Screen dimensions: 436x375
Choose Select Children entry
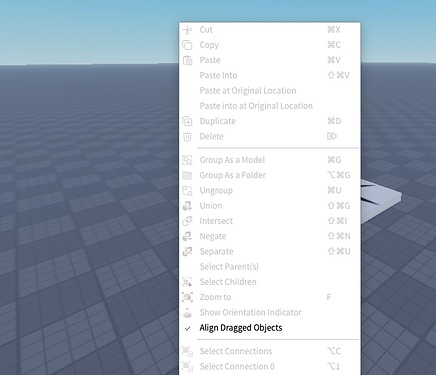[x=270, y=282]
